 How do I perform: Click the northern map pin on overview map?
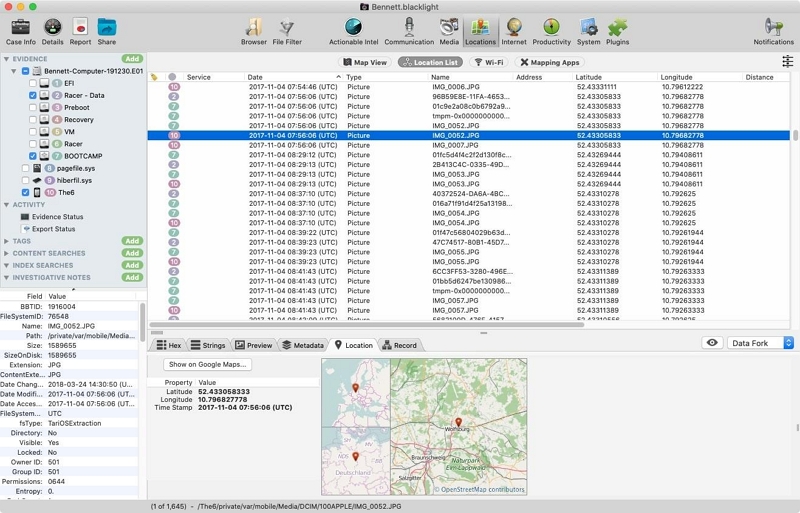(x=356, y=388)
